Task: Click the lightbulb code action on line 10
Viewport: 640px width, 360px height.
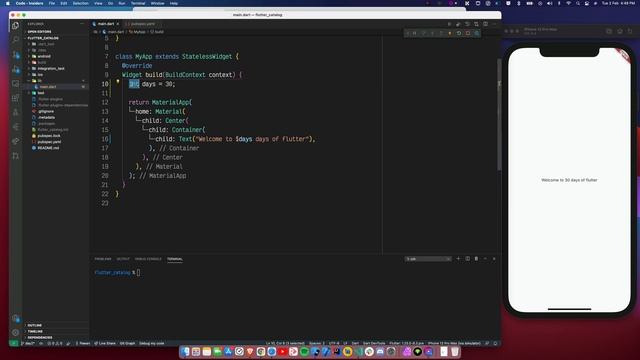Action: [118, 81]
